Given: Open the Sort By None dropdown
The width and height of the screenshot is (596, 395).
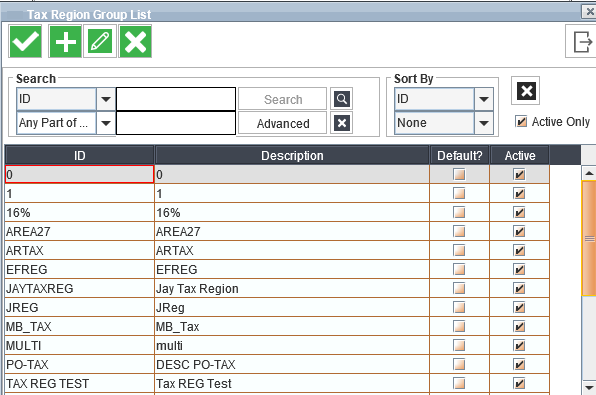Looking at the screenshot, I should pyautogui.click(x=483, y=123).
